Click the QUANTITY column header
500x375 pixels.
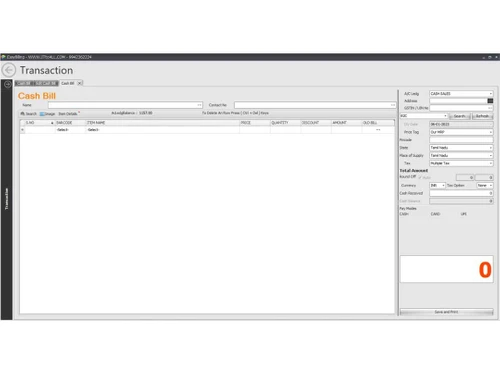click(x=285, y=123)
